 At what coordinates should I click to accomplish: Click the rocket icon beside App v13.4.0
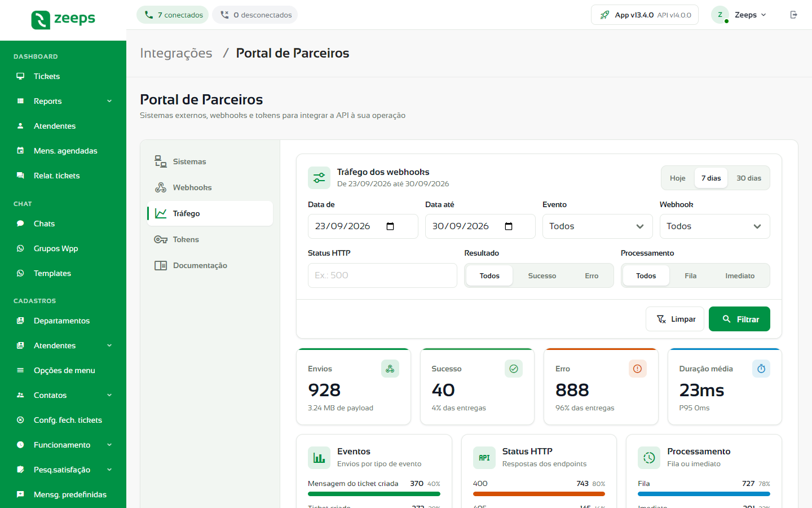[x=604, y=15]
